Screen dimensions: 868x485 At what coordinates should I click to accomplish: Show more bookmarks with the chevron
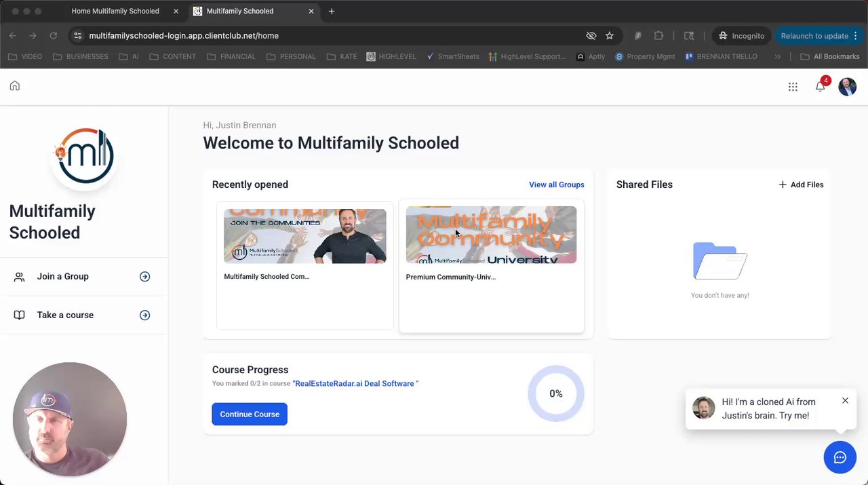pyautogui.click(x=777, y=56)
